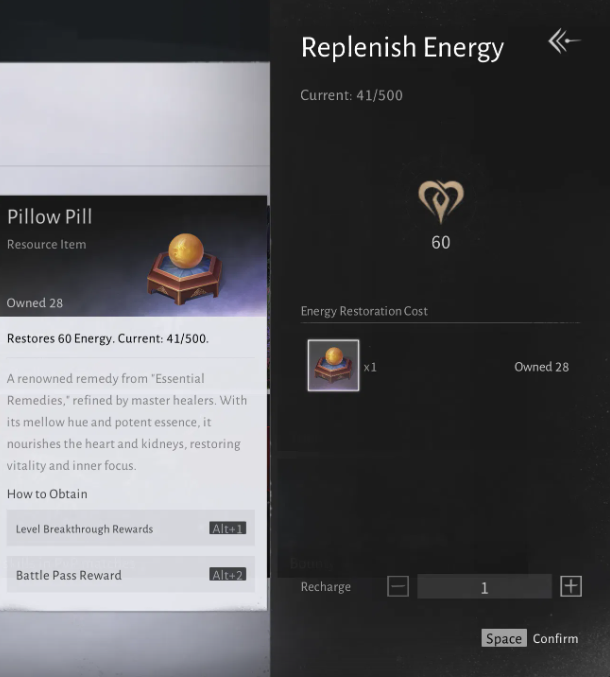Click the "Recharge" label
This screenshot has height=677, width=610.
pos(326,587)
